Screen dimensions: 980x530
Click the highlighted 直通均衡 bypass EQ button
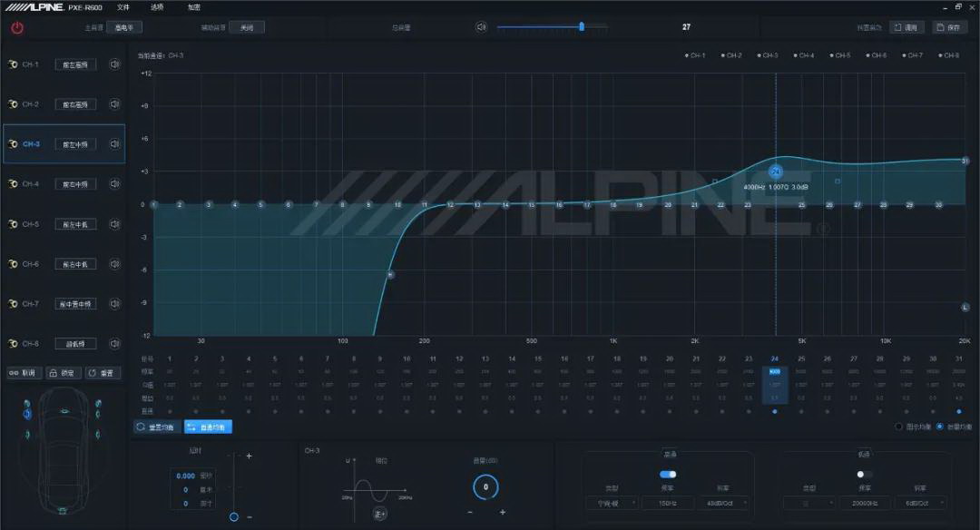pyautogui.click(x=208, y=427)
